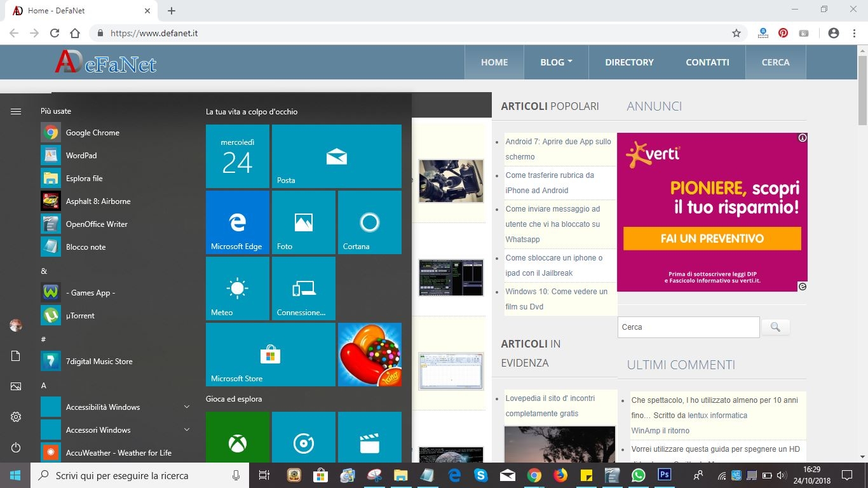
Task: Select CERCA in site navigation
Action: (x=775, y=62)
